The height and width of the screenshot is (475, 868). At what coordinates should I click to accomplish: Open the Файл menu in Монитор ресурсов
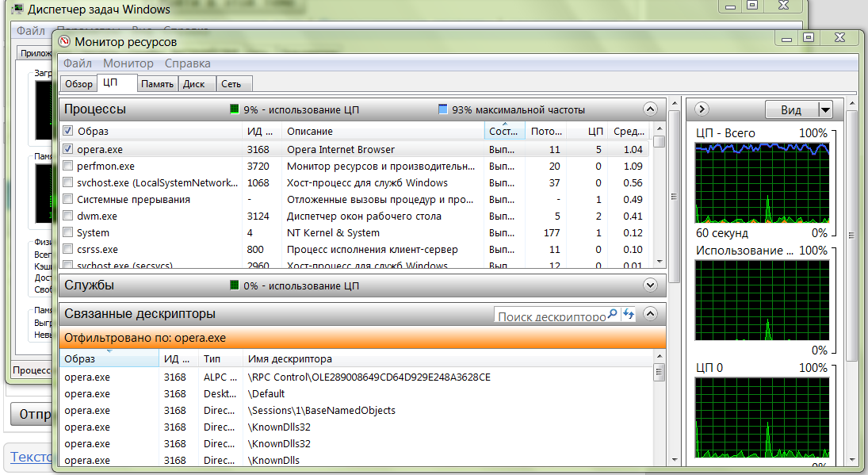point(77,63)
